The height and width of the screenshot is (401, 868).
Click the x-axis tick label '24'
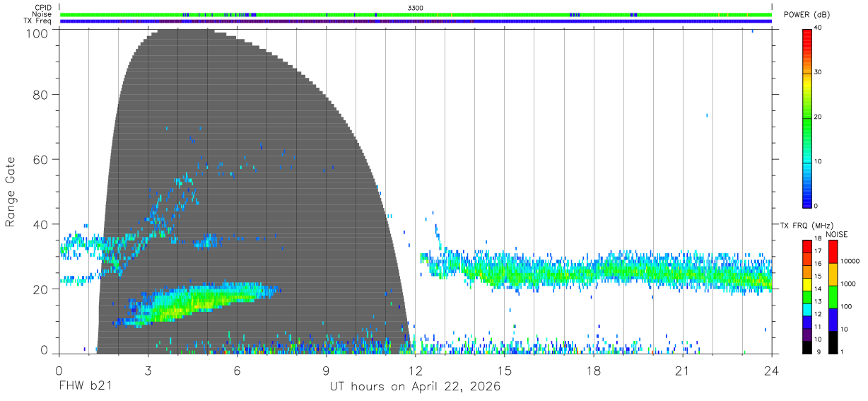point(772,371)
